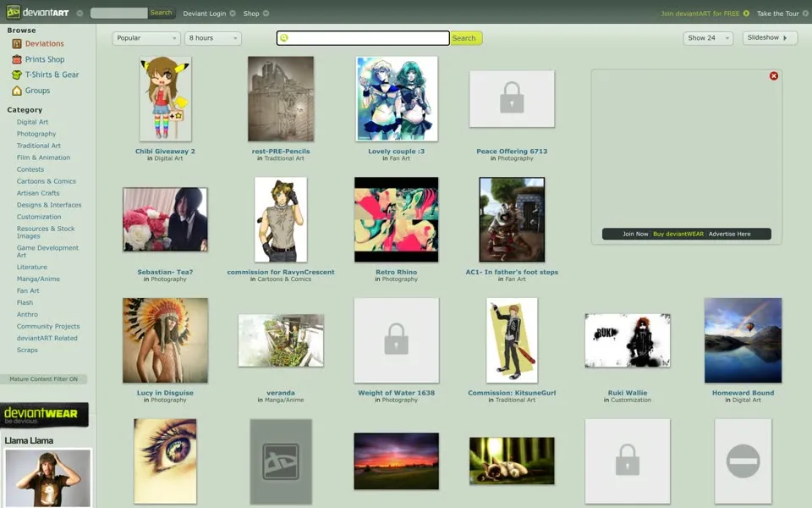Select the Photography category
Image resolution: width=812 pixels, height=508 pixels.
pyautogui.click(x=36, y=135)
